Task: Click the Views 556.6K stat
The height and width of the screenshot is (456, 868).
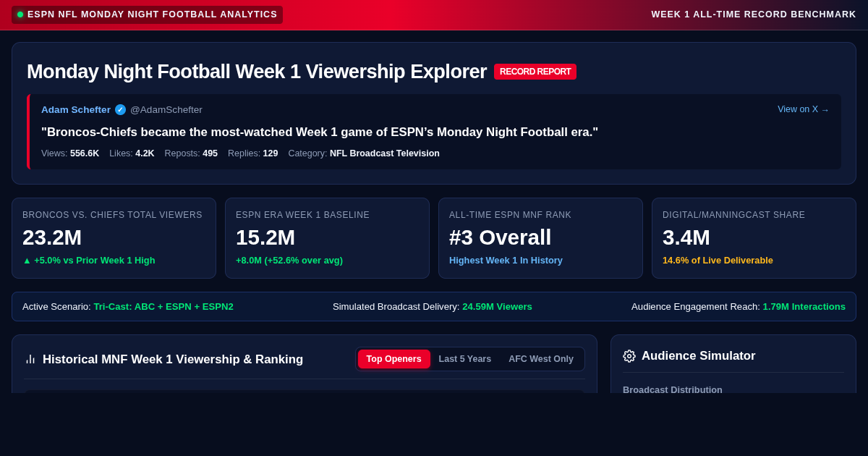Action: coord(70,153)
